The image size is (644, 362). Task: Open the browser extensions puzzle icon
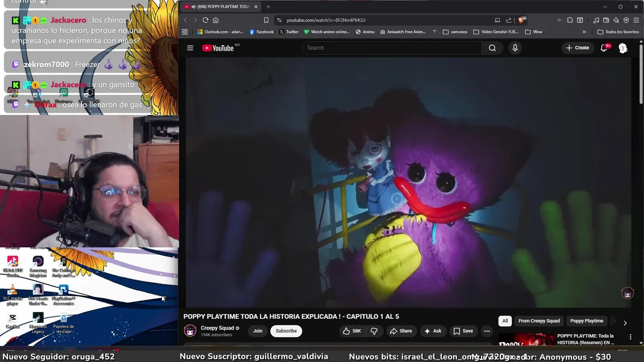[570, 20]
